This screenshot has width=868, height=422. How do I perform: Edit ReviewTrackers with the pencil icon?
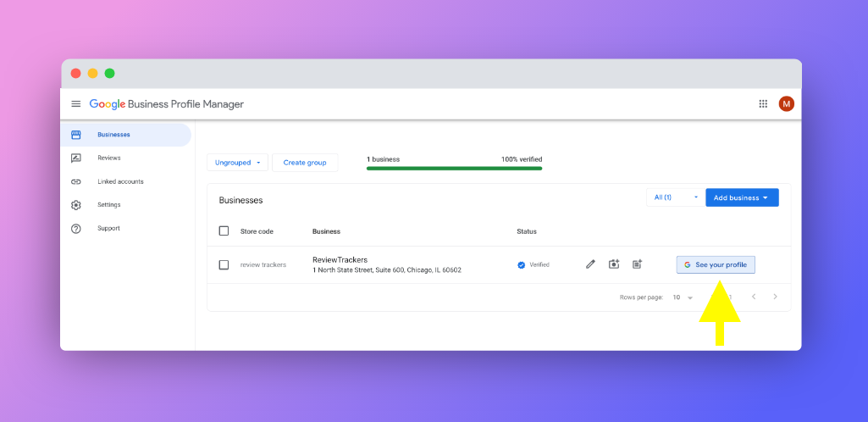tap(590, 264)
